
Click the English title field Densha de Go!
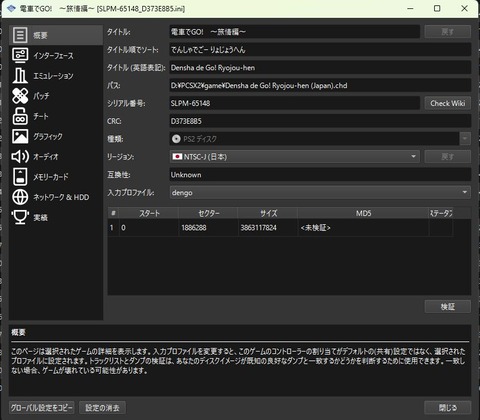pyautogui.click(x=320, y=68)
